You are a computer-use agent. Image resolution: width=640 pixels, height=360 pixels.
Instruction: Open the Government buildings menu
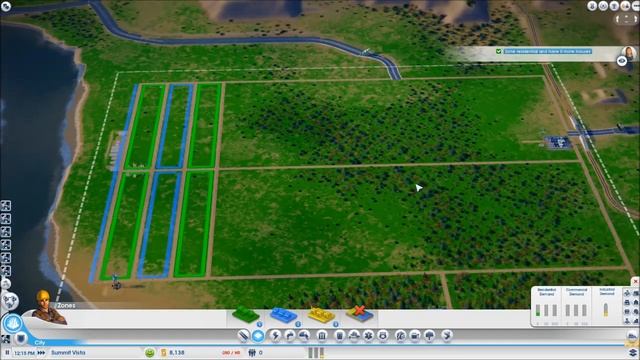[x=322, y=336]
